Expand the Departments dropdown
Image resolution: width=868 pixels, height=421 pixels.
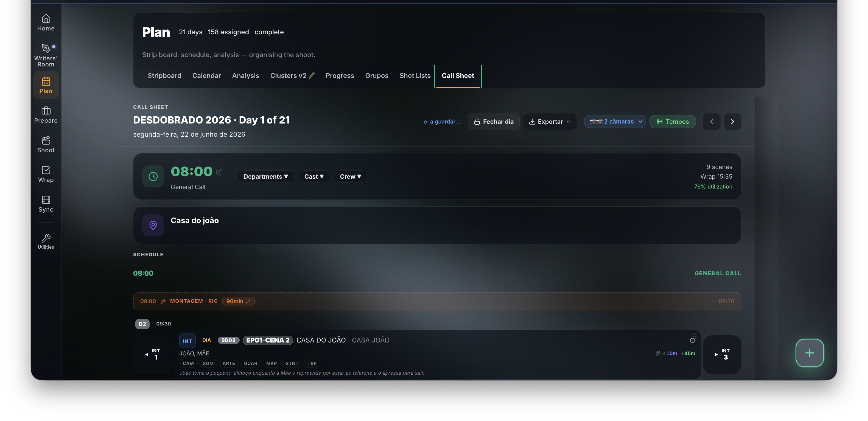coord(265,176)
